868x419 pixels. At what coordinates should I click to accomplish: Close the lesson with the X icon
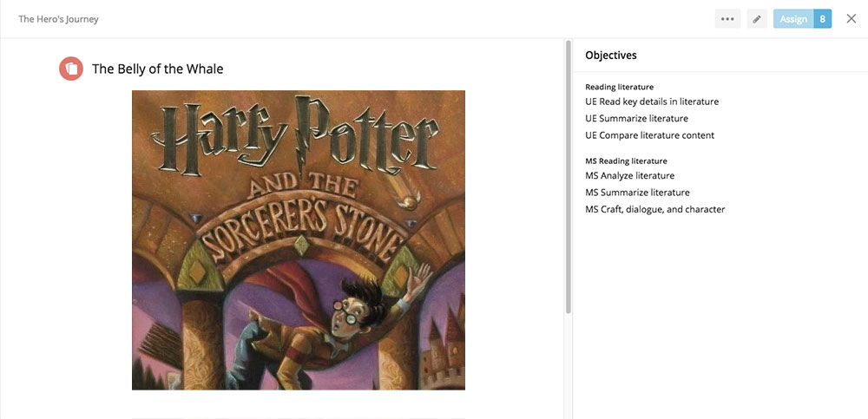pos(852,19)
